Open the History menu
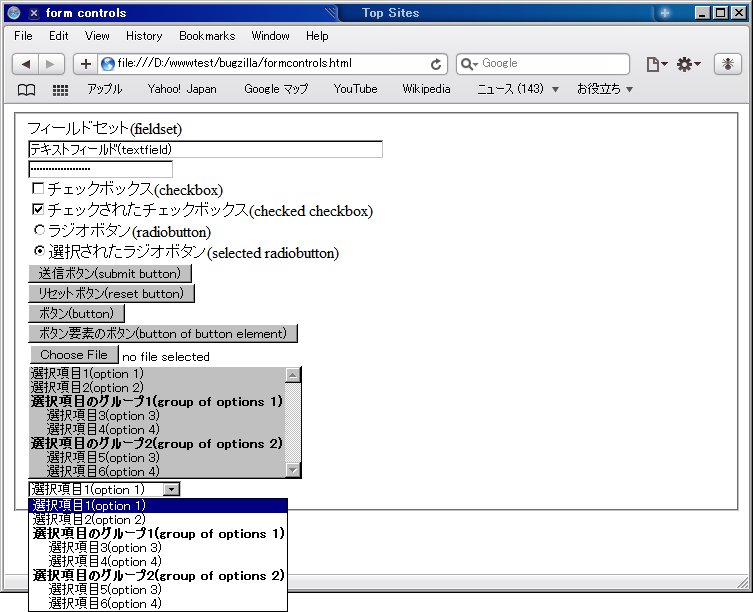Viewport: 753px width, 612px height. (144, 36)
